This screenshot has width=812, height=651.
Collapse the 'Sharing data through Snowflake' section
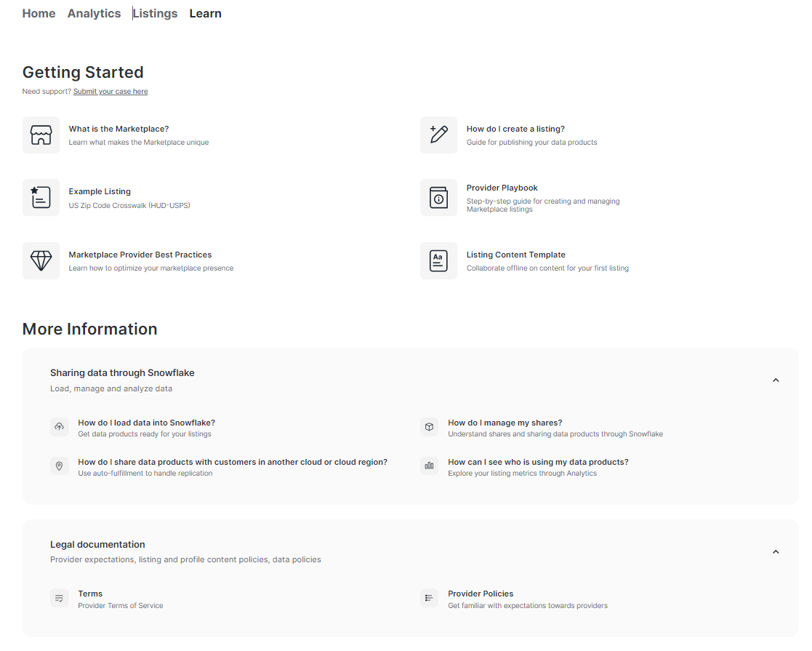(776, 380)
